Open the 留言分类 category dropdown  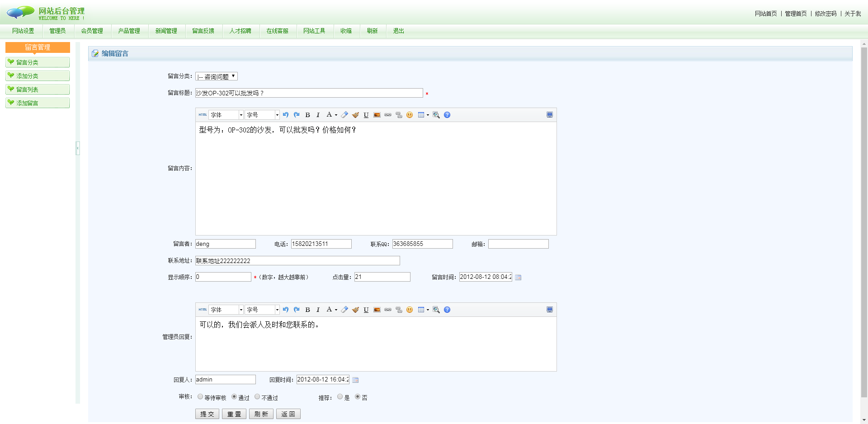(x=217, y=76)
